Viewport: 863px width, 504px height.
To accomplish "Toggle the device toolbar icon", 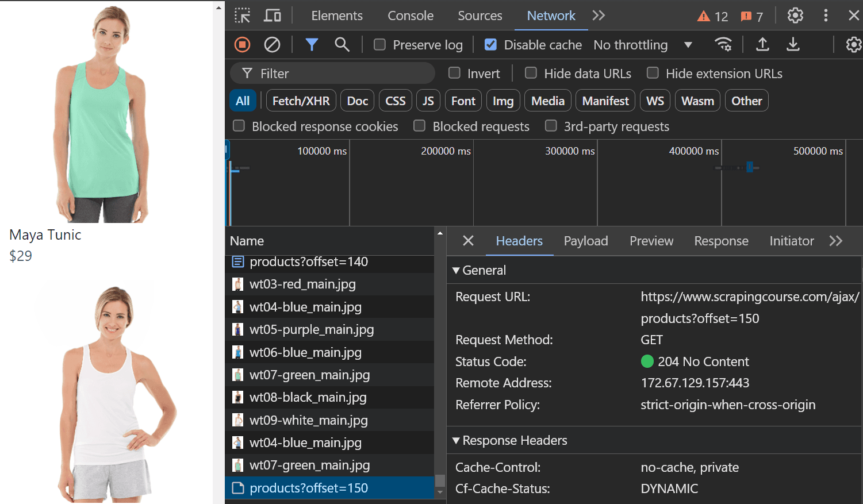I will tap(273, 16).
